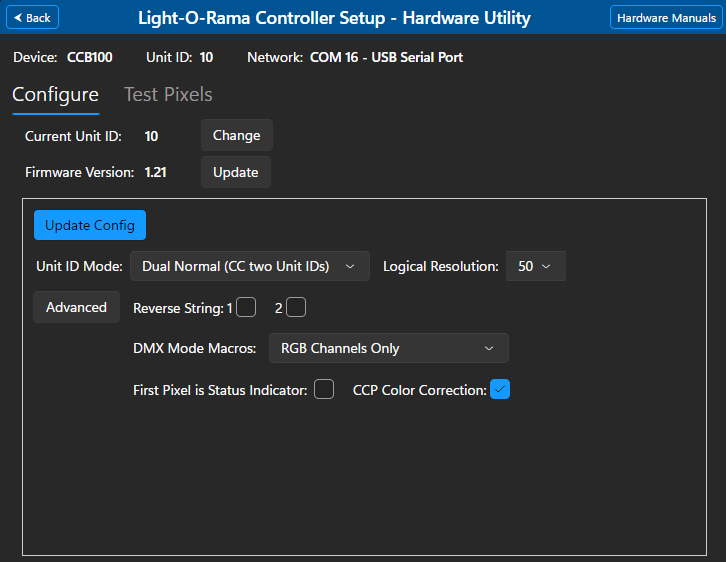
Task: Click the COM 16 - USB Serial Port text
Action: click(386, 58)
